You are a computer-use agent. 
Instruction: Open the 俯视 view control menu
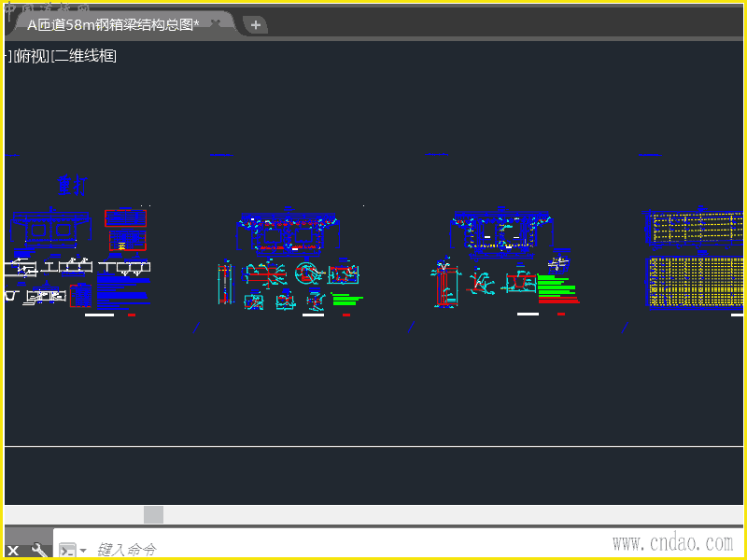[x=32, y=56]
